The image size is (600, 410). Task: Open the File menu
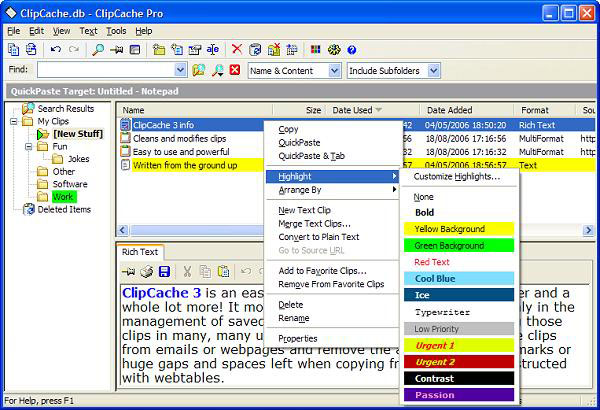coord(13,31)
